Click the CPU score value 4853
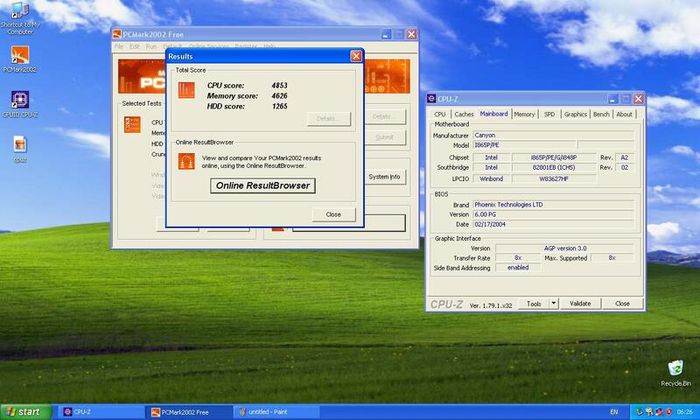 (x=279, y=85)
